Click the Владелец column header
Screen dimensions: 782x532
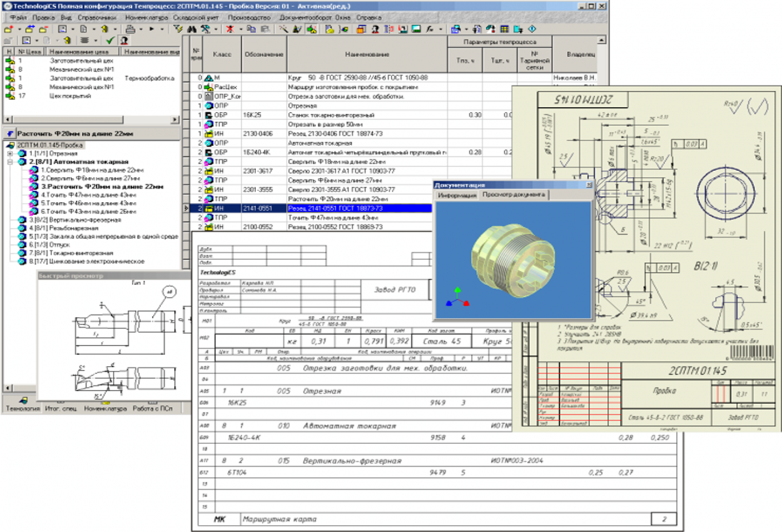(581, 54)
